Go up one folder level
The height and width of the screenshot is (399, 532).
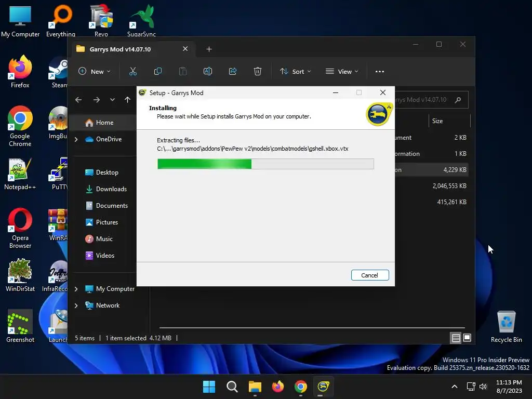point(127,100)
